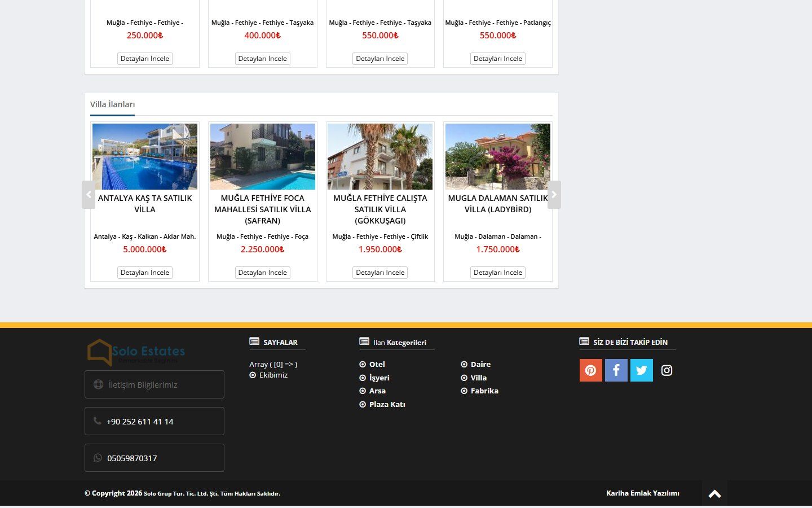
Task: View details of the Patlangıç 550.000₺ listing
Action: point(498,59)
